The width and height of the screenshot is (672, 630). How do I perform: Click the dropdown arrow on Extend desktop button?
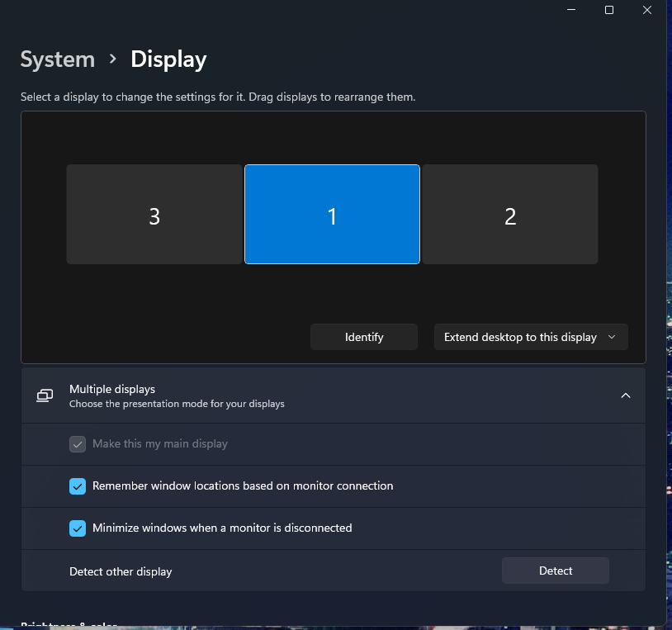click(x=612, y=337)
